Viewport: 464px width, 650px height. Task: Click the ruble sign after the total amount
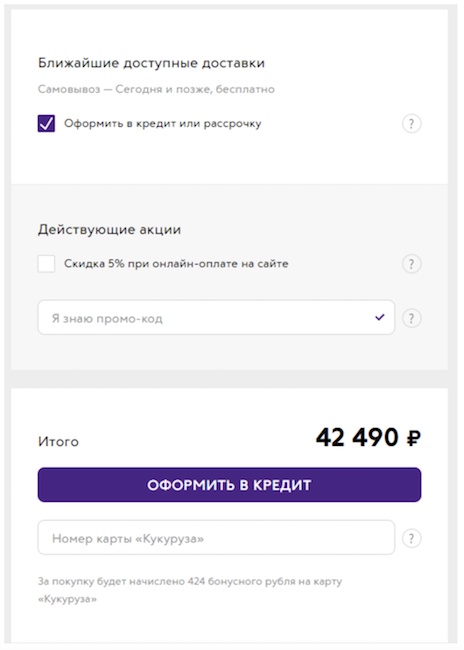tap(413, 438)
